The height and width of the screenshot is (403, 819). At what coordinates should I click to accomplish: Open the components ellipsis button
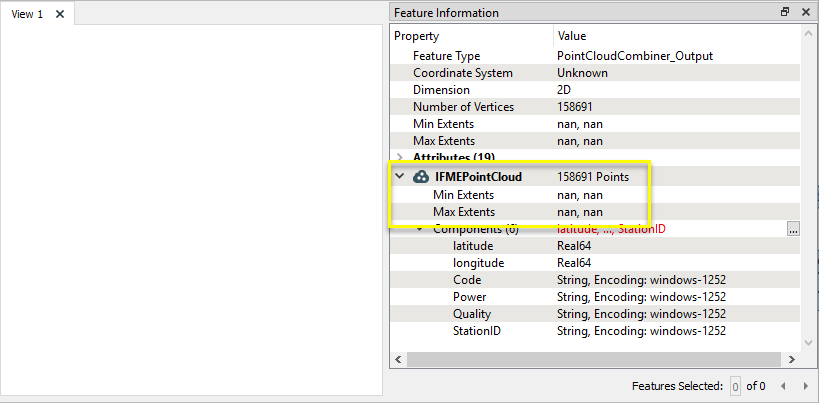793,229
